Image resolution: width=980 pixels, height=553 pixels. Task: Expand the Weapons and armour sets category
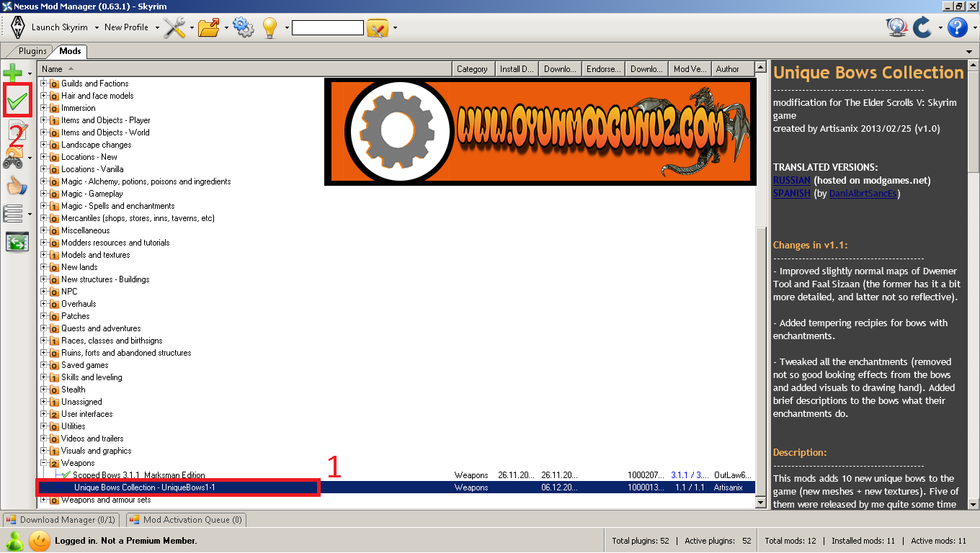(x=43, y=500)
